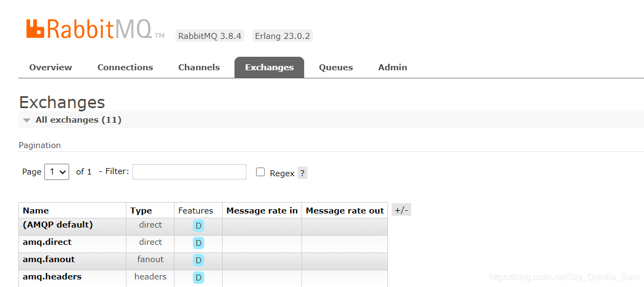Click the Pagination heading
The image size is (644, 287).
pos(40,145)
